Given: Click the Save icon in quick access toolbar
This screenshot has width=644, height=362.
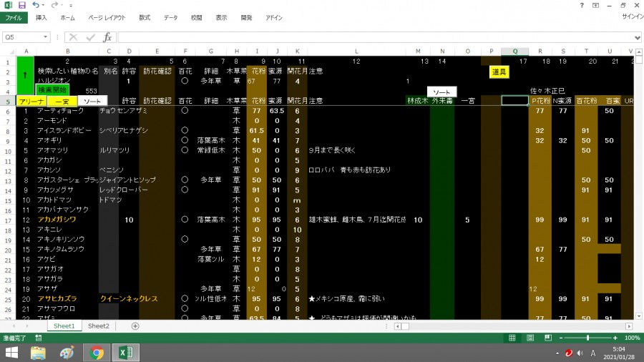Looking at the screenshot, I should click(x=21, y=5).
